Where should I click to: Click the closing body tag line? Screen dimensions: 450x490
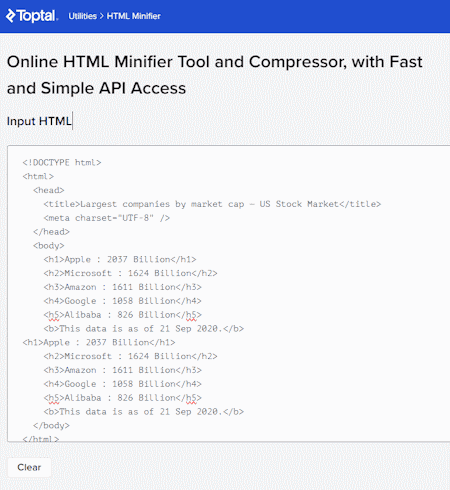(x=51, y=425)
